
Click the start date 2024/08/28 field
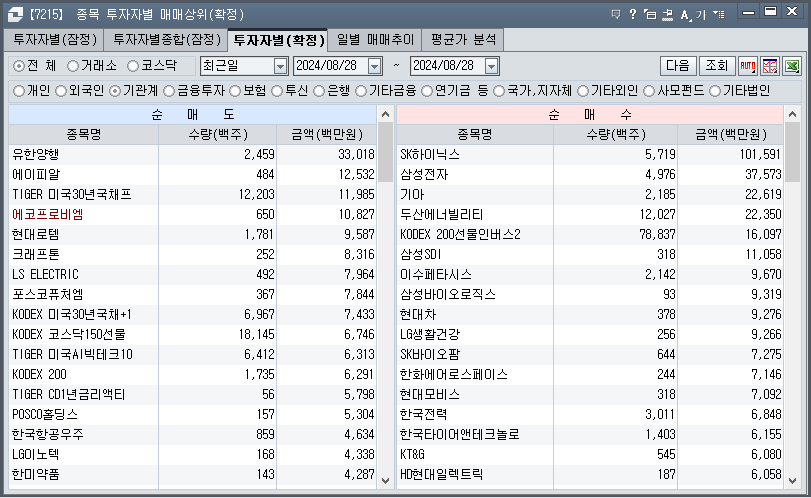pos(331,66)
